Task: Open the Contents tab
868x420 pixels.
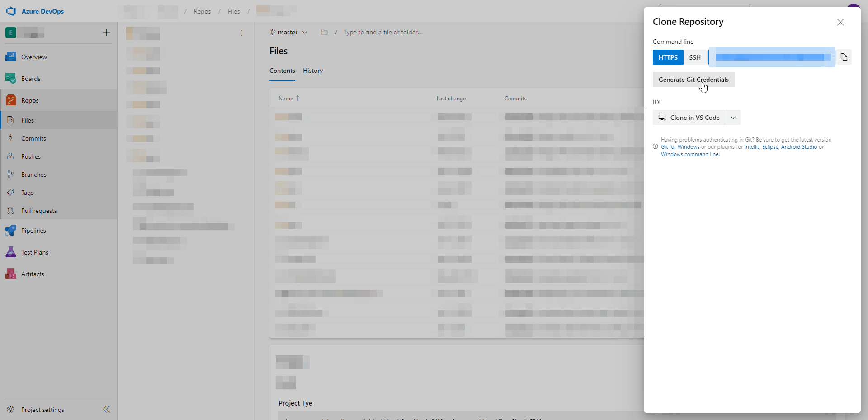Action: point(282,71)
